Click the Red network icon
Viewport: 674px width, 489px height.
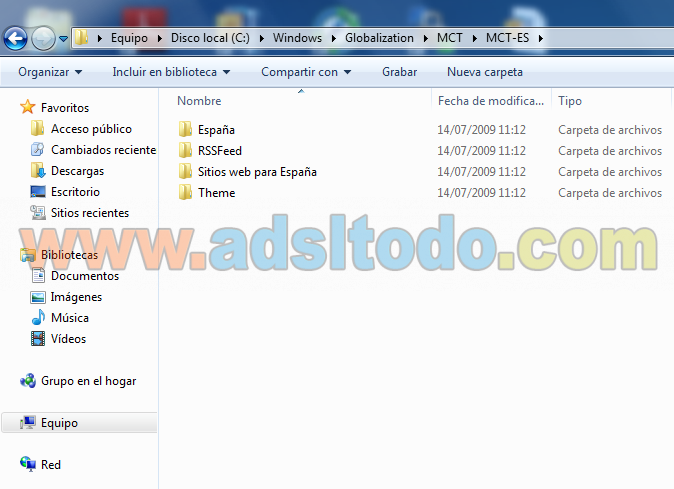28,464
